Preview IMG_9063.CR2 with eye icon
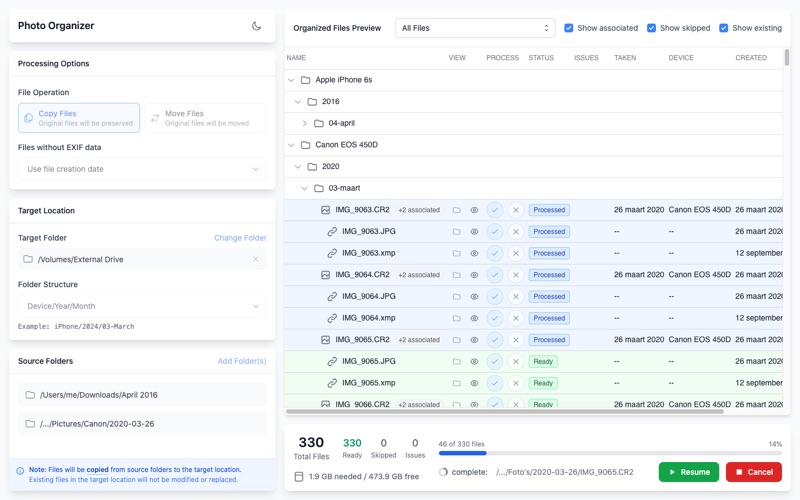The image size is (800, 500). pos(474,210)
